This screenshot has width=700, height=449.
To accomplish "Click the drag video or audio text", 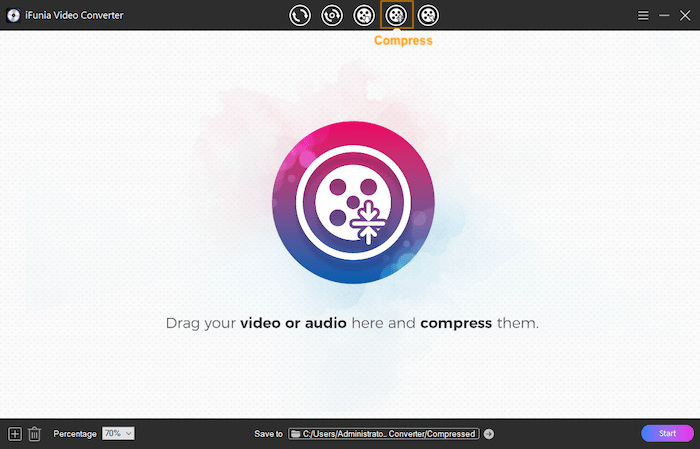I will coord(352,324).
